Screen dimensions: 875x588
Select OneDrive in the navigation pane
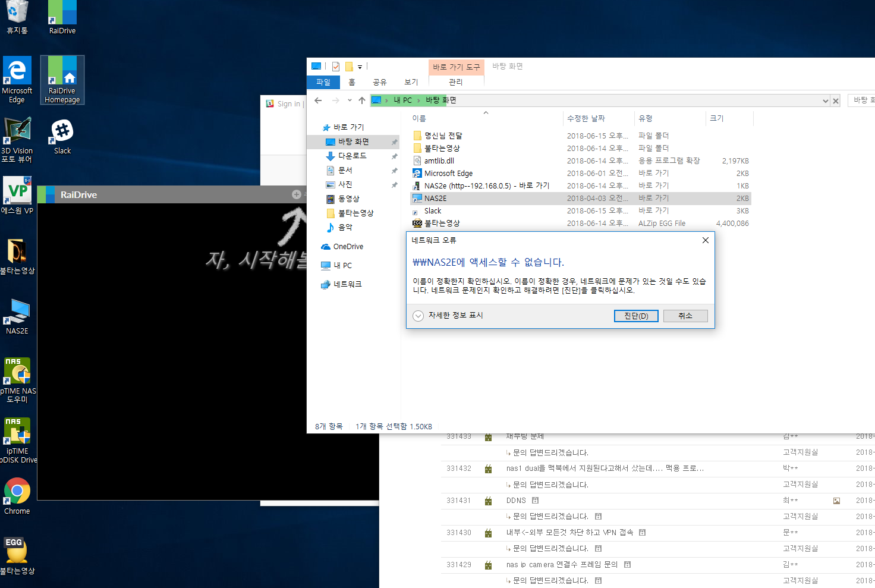click(348, 247)
